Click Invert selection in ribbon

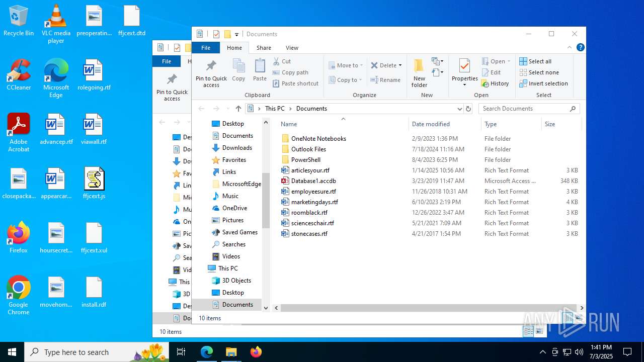(543, 83)
